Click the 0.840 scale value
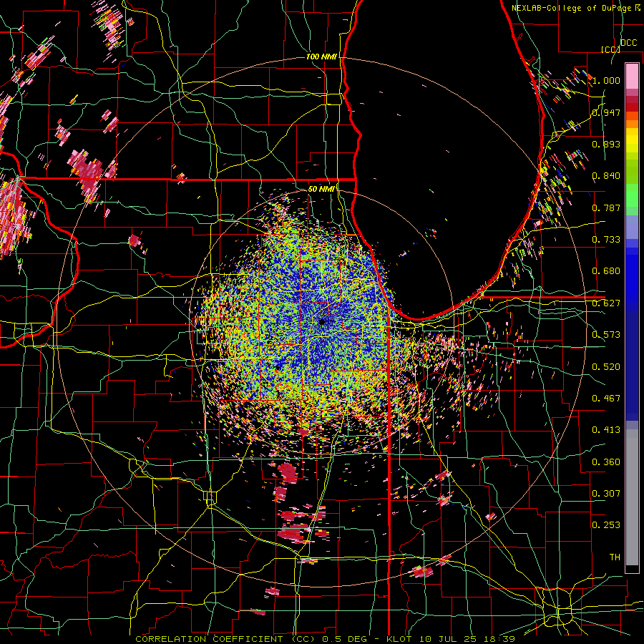 click(606, 176)
